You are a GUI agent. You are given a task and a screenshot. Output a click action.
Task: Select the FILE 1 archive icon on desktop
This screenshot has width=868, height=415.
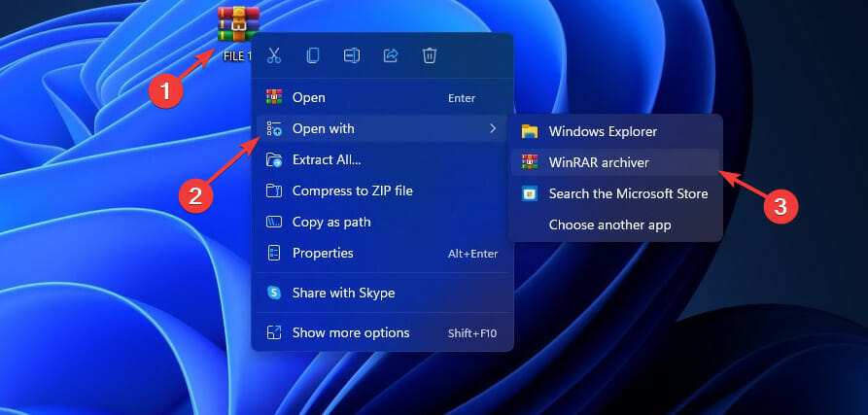[238, 25]
